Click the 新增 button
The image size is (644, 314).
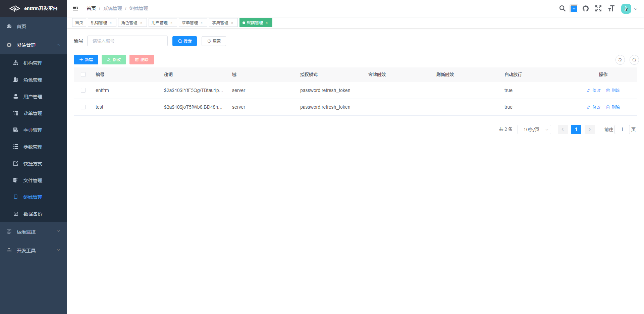86,59
